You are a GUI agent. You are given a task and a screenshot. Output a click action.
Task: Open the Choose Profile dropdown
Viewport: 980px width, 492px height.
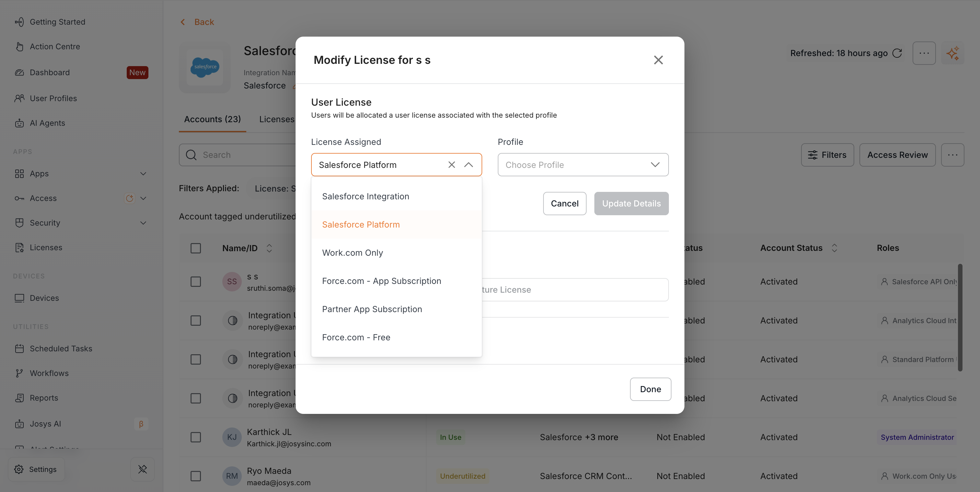coord(583,165)
